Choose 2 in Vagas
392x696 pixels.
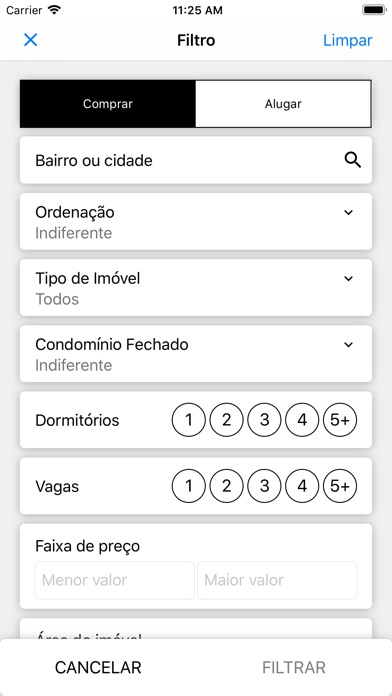click(x=226, y=486)
